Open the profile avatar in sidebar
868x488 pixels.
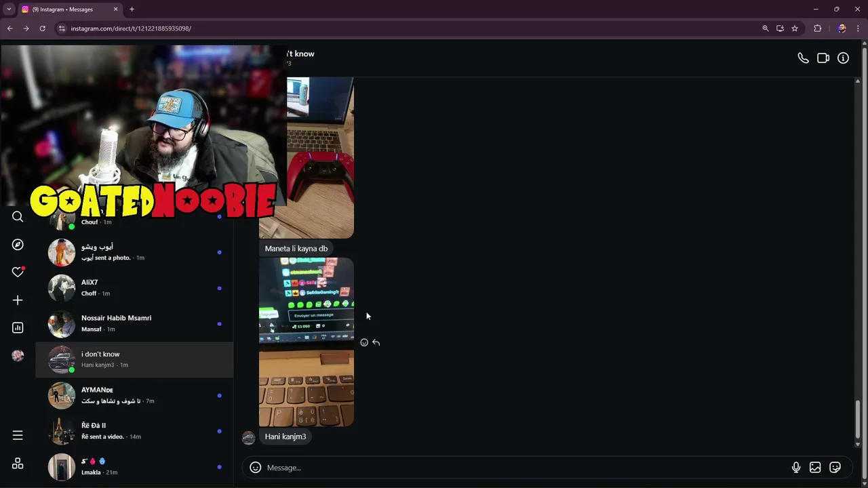18,355
